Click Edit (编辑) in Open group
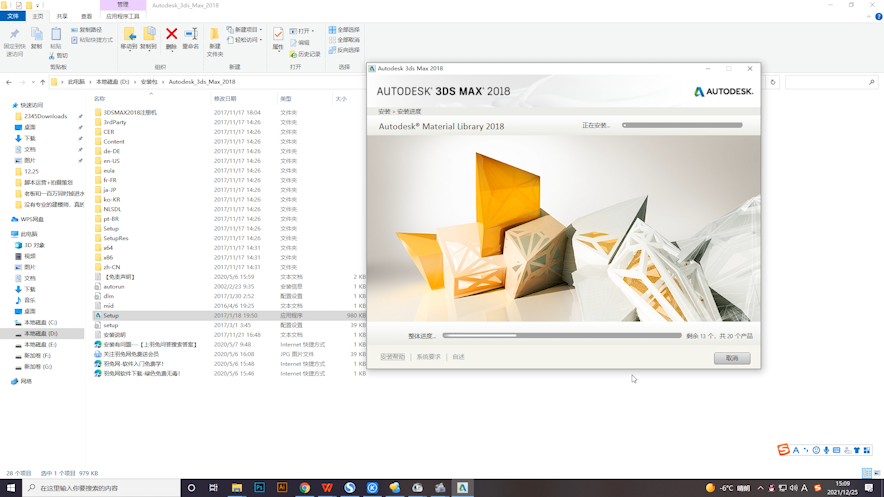884x497 pixels. 300,42
